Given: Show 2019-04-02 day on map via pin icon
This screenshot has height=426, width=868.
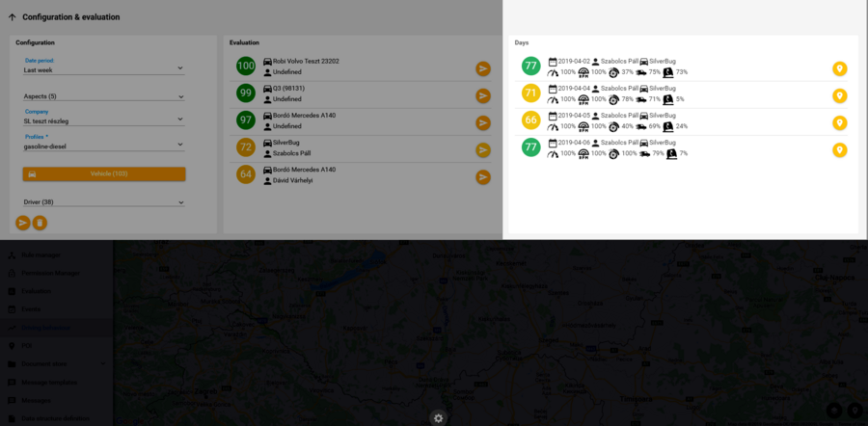Looking at the screenshot, I should 840,68.
